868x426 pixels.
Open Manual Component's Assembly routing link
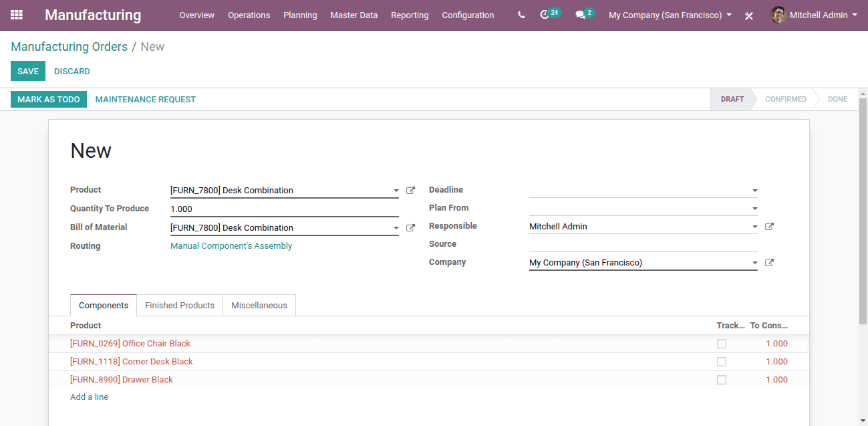[x=231, y=246]
